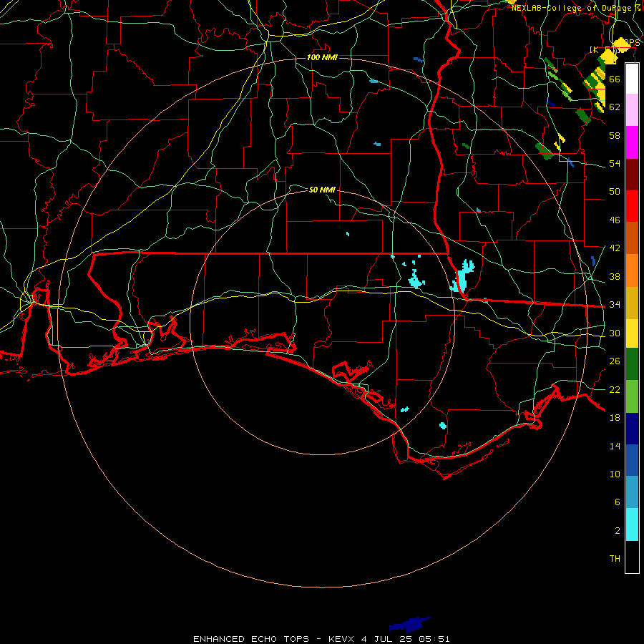Select the dark maroon legend swatch
Viewport: 644px width, 644px height.
click(x=632, y=175)
